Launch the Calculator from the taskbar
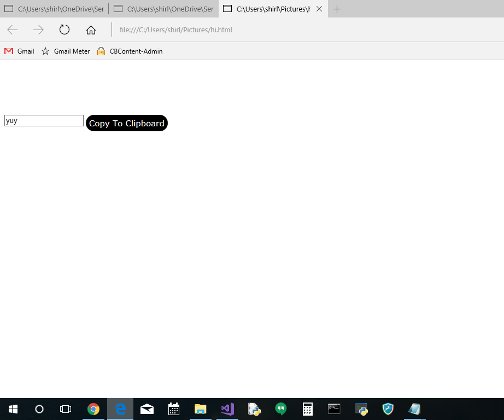The width and height of the screenshot is (504, 420). tap(307, 409)
